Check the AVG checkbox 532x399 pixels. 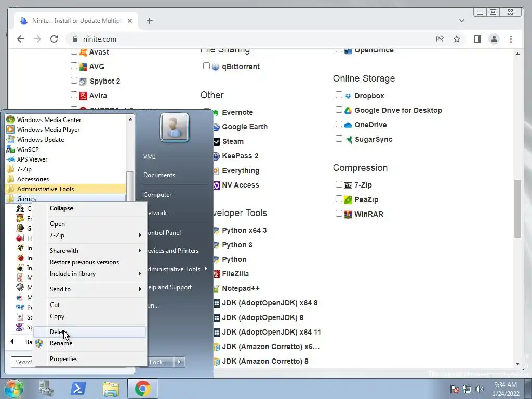pyautogui.click(x=74, y=66)
